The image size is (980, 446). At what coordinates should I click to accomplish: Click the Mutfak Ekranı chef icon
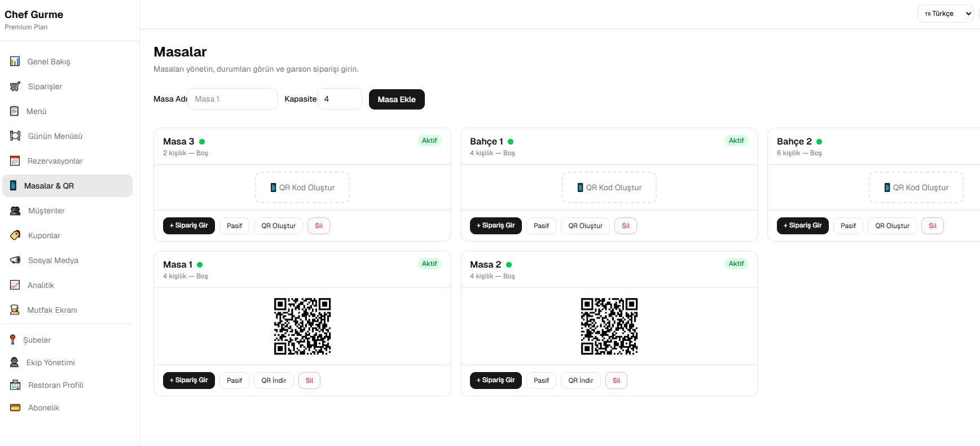tap(15, 310)
